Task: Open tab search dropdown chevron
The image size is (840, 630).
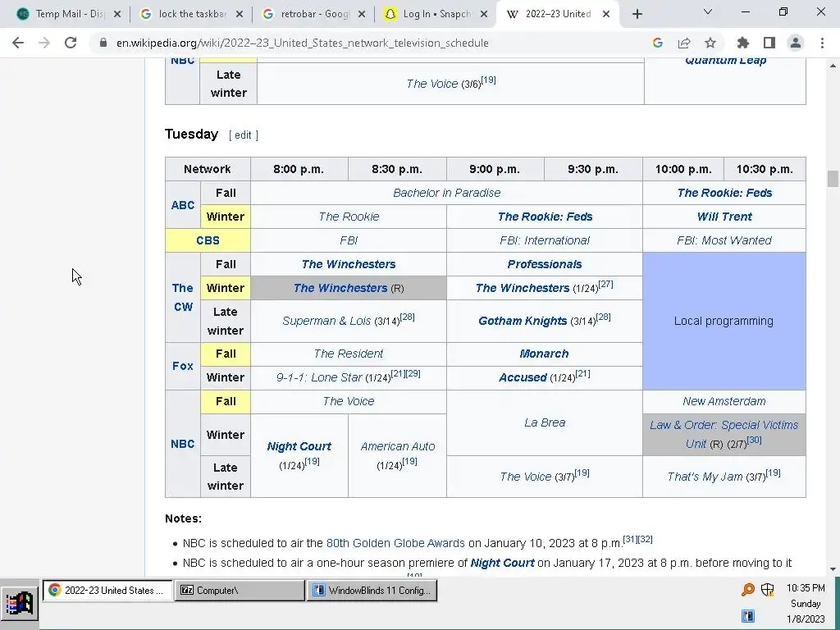Action: (x=708, y=11)
